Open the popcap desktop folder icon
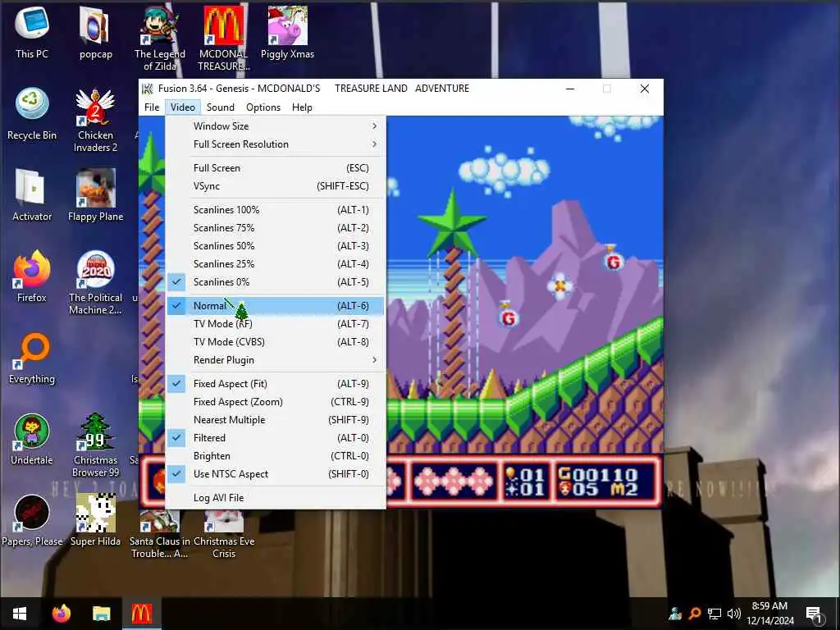This screenshot has width=840, height=630. click(x=95, y=32)
